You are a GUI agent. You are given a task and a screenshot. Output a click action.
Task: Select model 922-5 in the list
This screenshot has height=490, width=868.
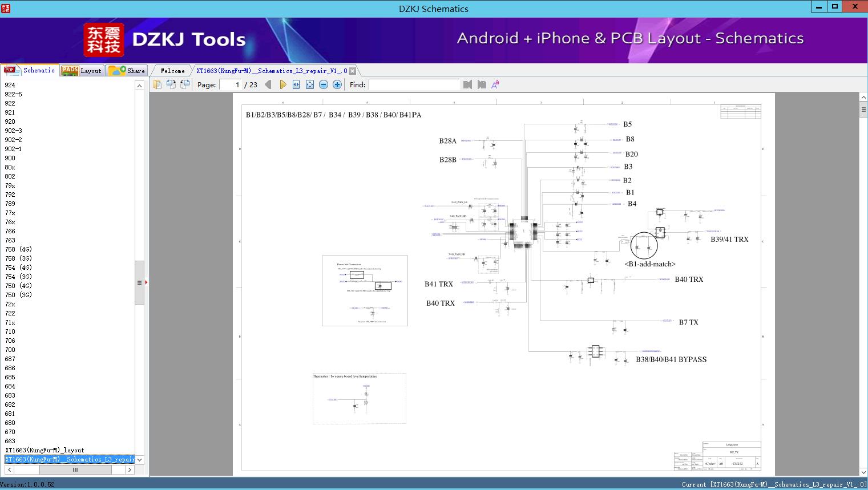14,94
